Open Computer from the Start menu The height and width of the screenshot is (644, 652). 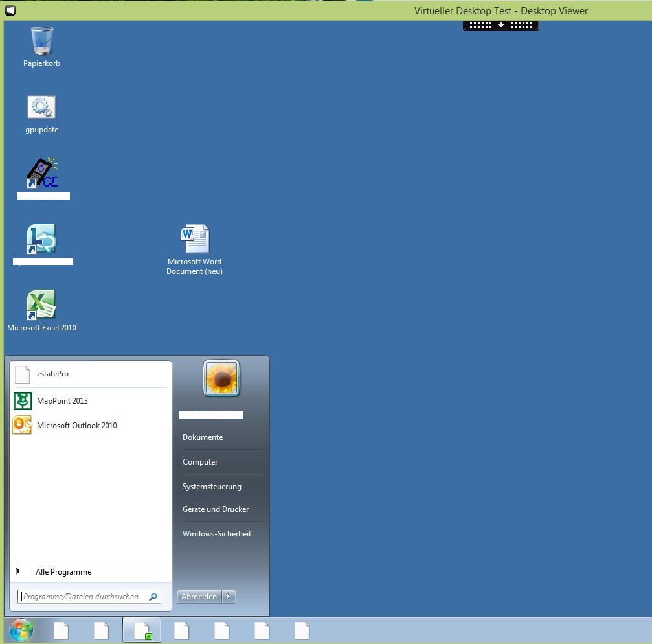200,462
